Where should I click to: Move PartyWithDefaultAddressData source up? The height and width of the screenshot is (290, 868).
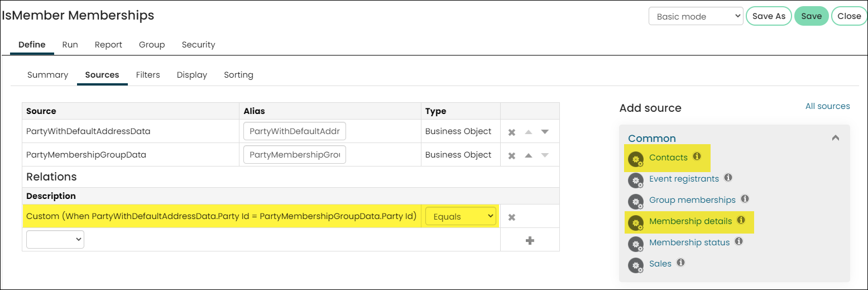click(528, 132)
